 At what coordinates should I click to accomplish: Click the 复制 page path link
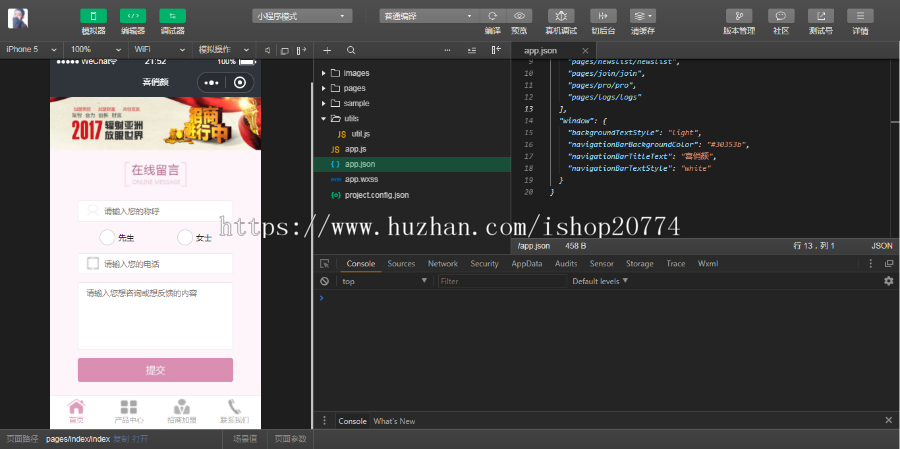coord(121,439)
